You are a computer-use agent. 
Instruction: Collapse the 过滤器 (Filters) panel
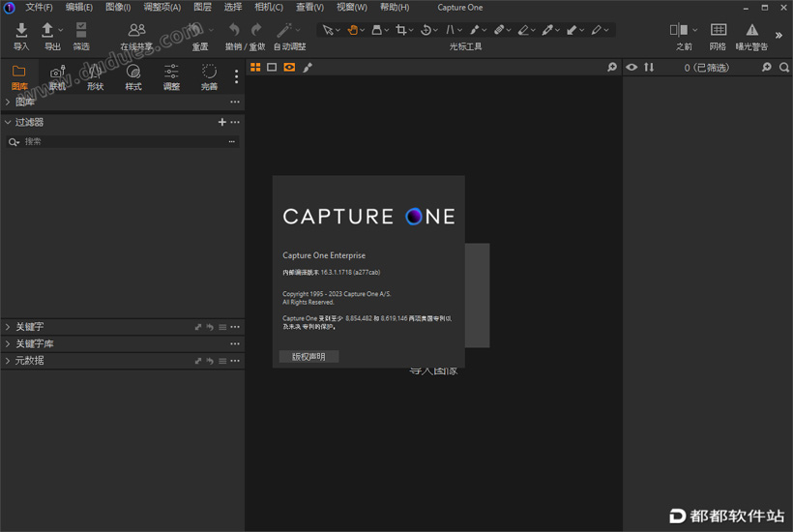click(8, 123)
